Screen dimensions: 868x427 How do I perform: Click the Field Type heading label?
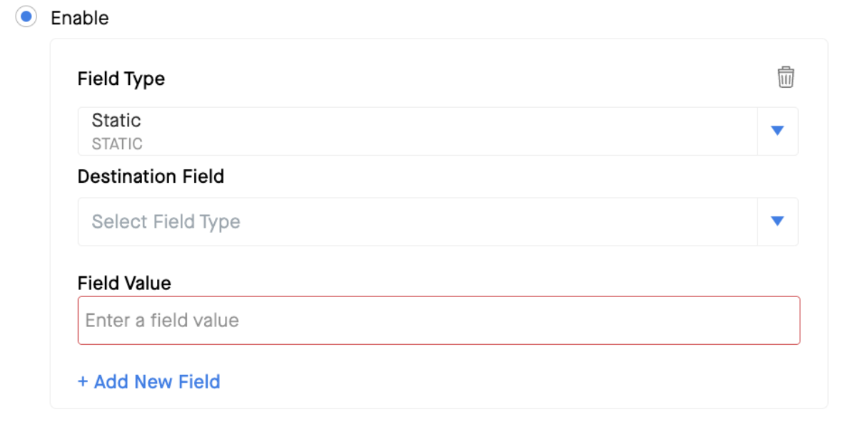click(x=121, y=79)
